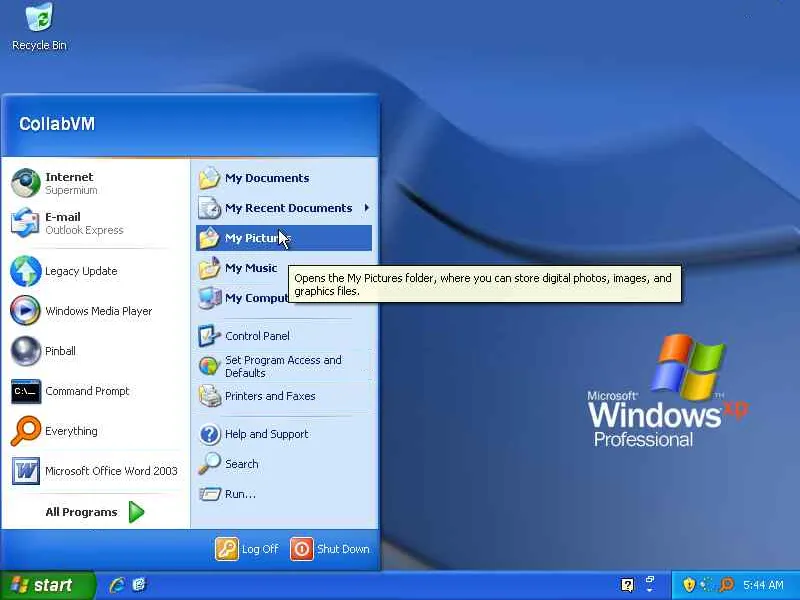
Task: Open Supermium Internet browser from Start menu
Action: [95, 183]
